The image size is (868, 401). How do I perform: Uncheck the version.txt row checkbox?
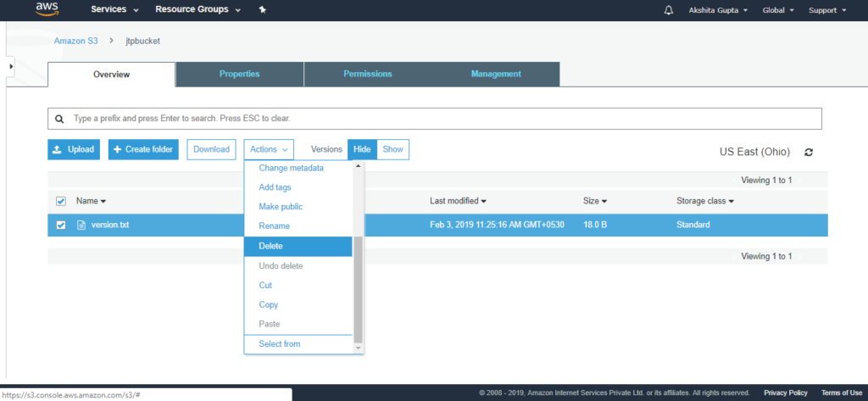coord(61,225)
